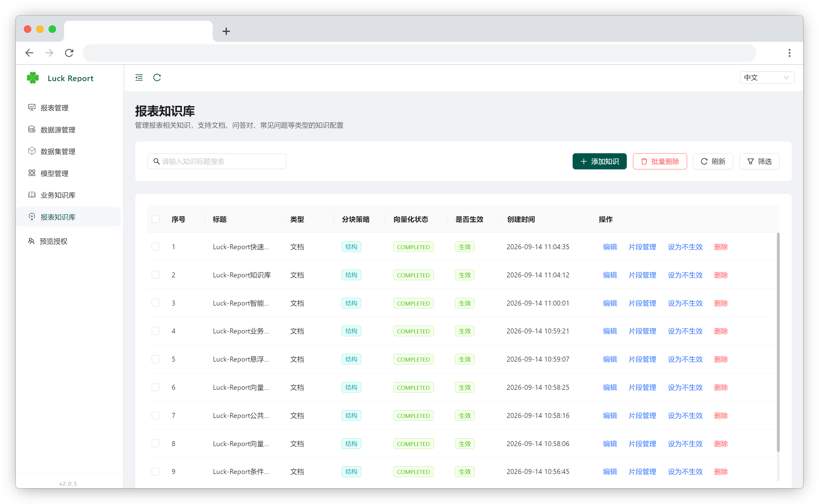Image resolution: width=819 pixels, height=504 pixels.
Task: Click the 2026-09-14 11:04:12 timestamp
Action: 538,275
